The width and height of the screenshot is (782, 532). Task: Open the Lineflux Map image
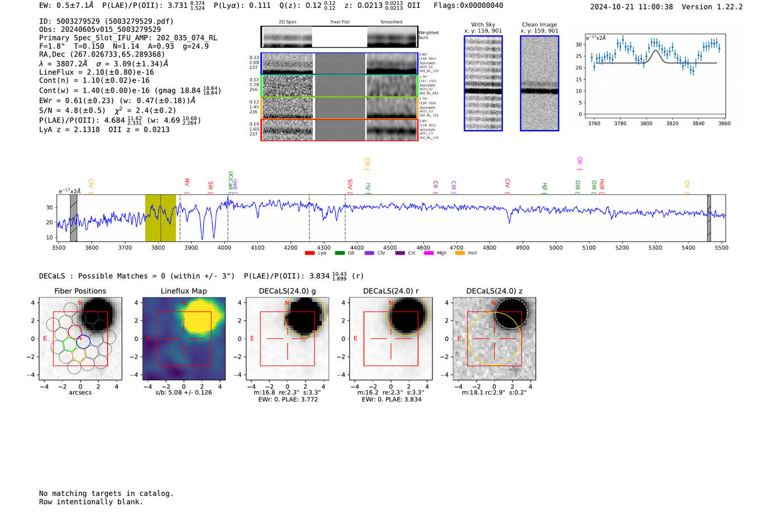click(184, 339)
